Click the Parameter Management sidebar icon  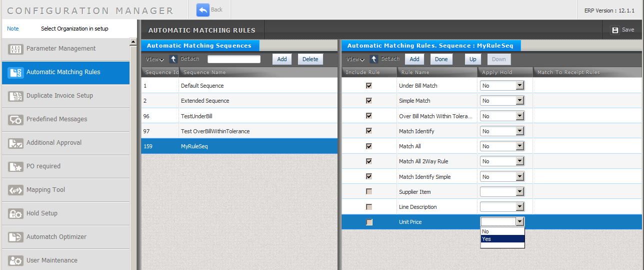tap(16, 49)
